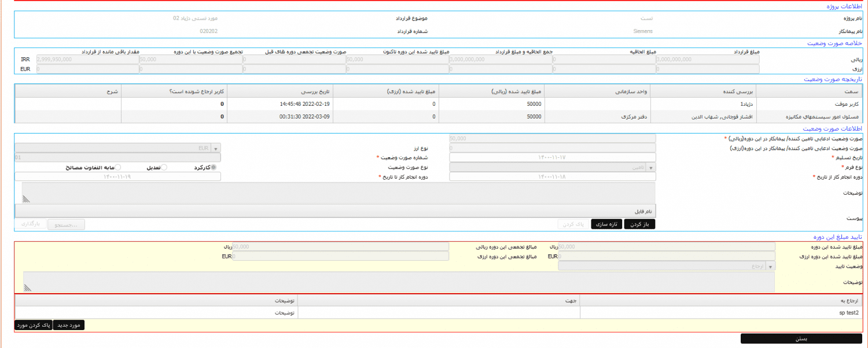
Task: Click the بررسی کننده column header
Action: [x=703, y=91]
